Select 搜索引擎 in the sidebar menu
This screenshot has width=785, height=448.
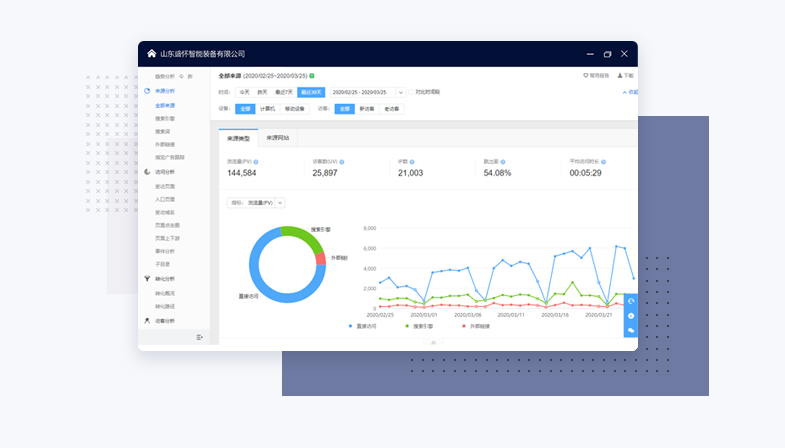166,117
